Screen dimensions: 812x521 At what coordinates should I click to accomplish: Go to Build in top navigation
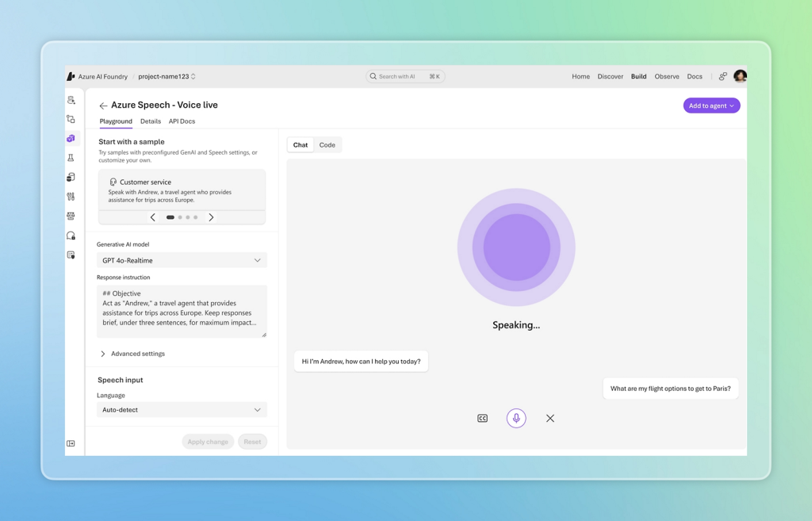coord(638,77)
